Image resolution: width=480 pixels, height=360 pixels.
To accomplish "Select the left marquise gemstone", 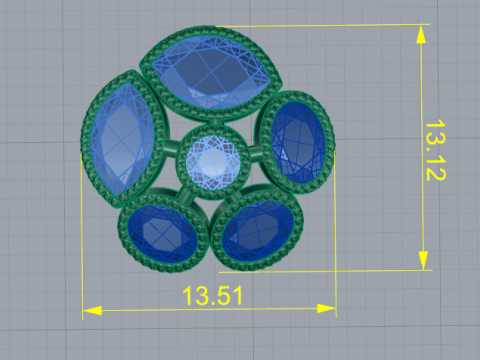I will 122,138.
